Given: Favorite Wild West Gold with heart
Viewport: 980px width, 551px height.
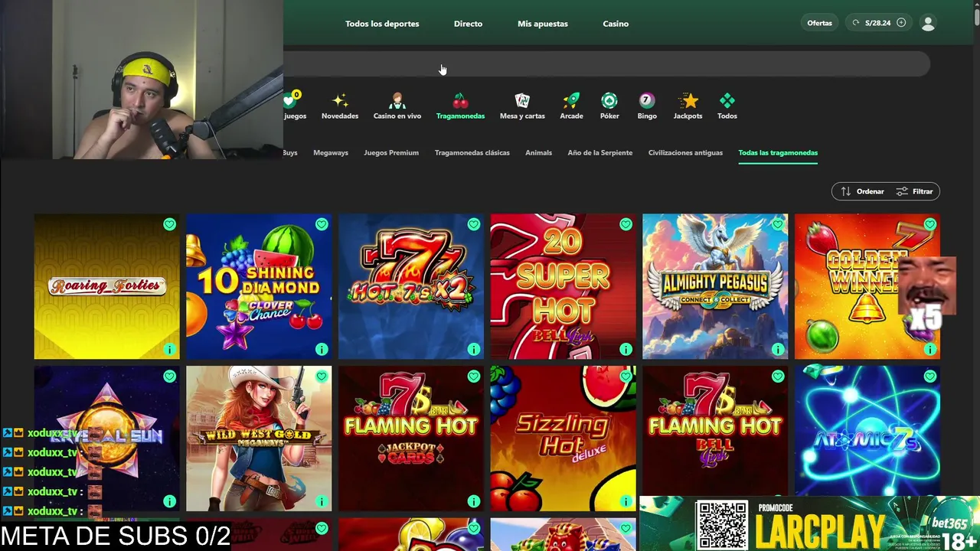Looking at the screenshot, I should [x=322, y=377].
